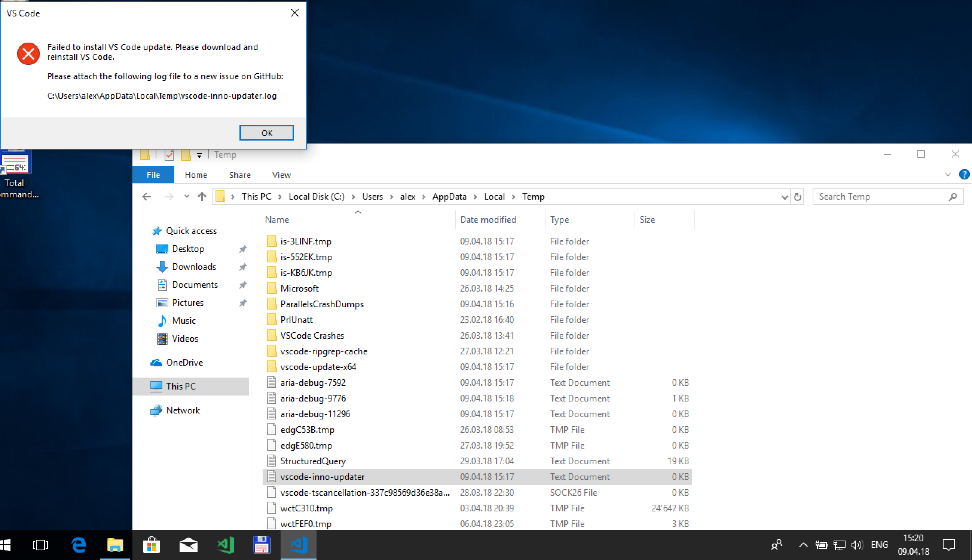972x560 pixels.
Task: Open Microsoft Store from taskbar
Action: click(151, 545)
